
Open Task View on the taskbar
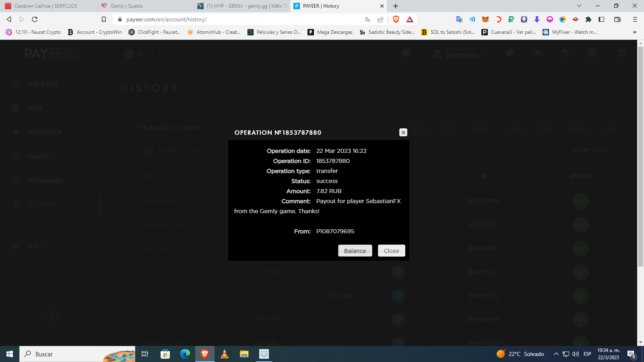[x=145, y=354]
